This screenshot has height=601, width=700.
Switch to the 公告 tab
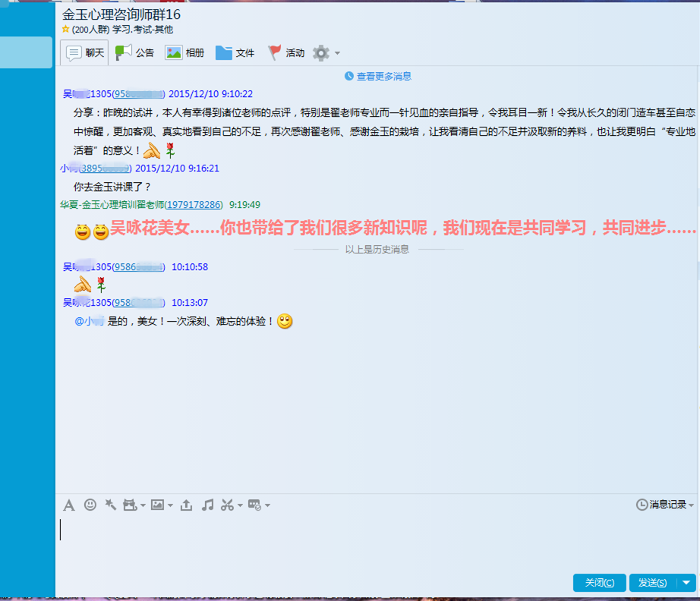(135, 52)
